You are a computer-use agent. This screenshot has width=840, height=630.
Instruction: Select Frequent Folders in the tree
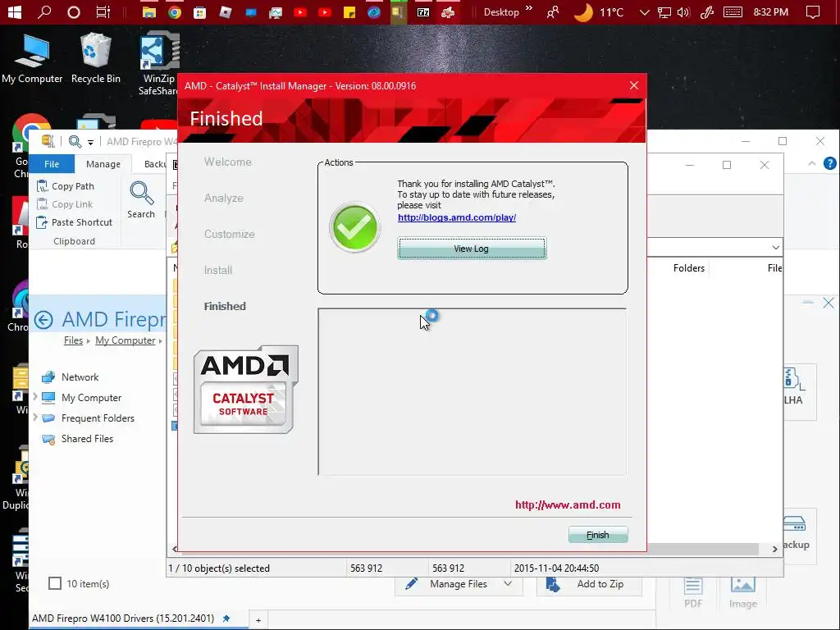tap(98, 418)
